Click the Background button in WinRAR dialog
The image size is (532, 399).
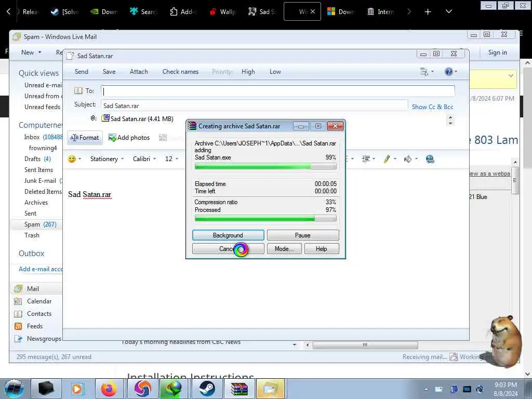click(x=228, y=235)
